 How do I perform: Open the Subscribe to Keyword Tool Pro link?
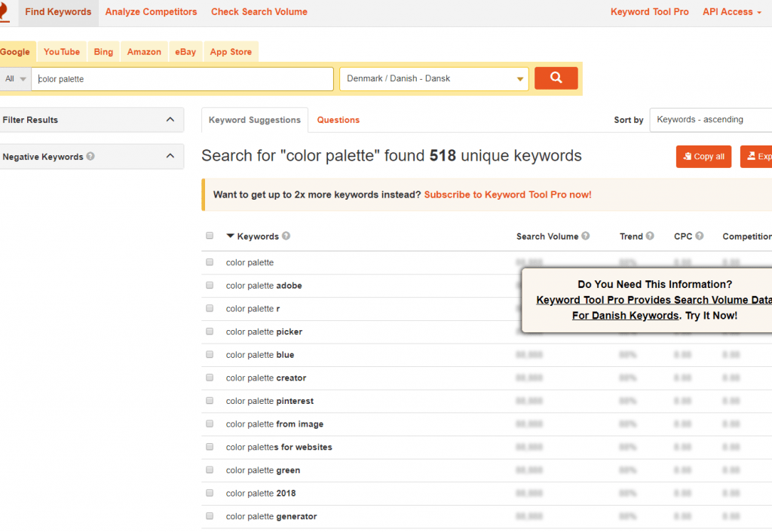pos(507,194)
